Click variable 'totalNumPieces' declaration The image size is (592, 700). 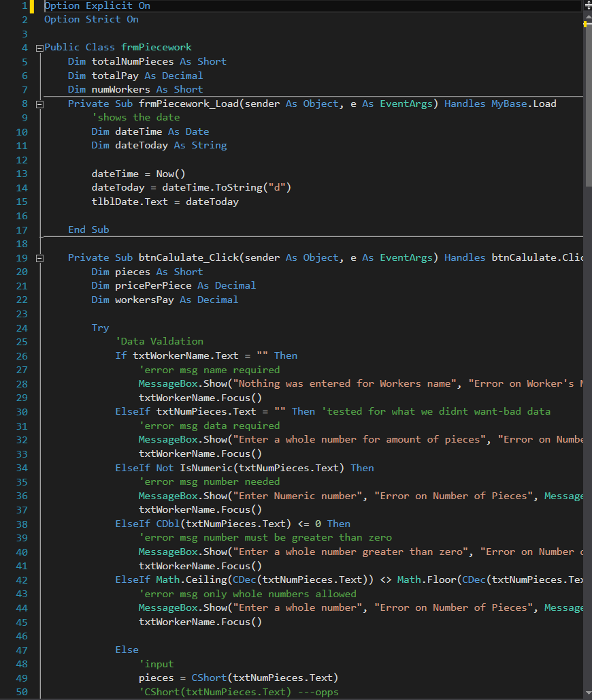133,61
